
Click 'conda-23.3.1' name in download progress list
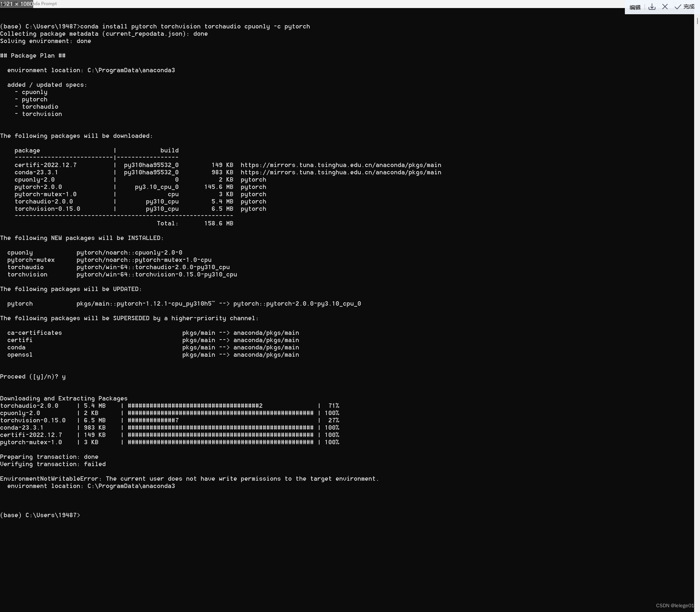pos(22,427)
